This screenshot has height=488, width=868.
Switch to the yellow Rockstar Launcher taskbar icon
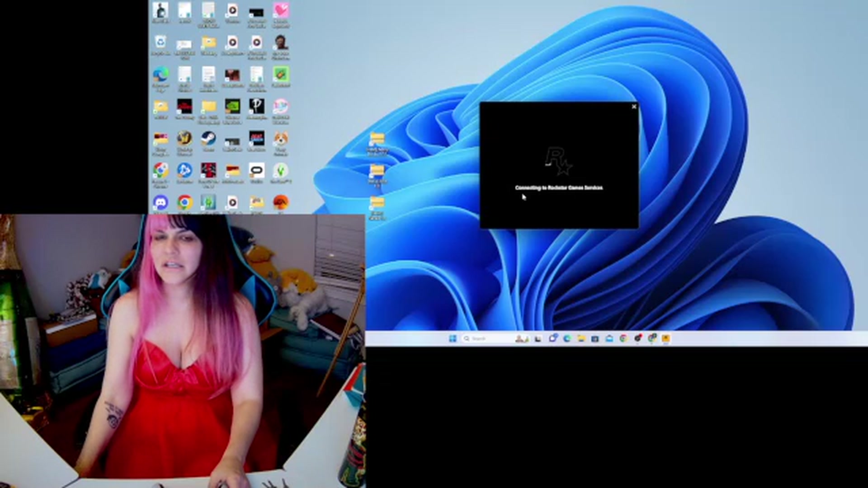(x=666, y=338)
